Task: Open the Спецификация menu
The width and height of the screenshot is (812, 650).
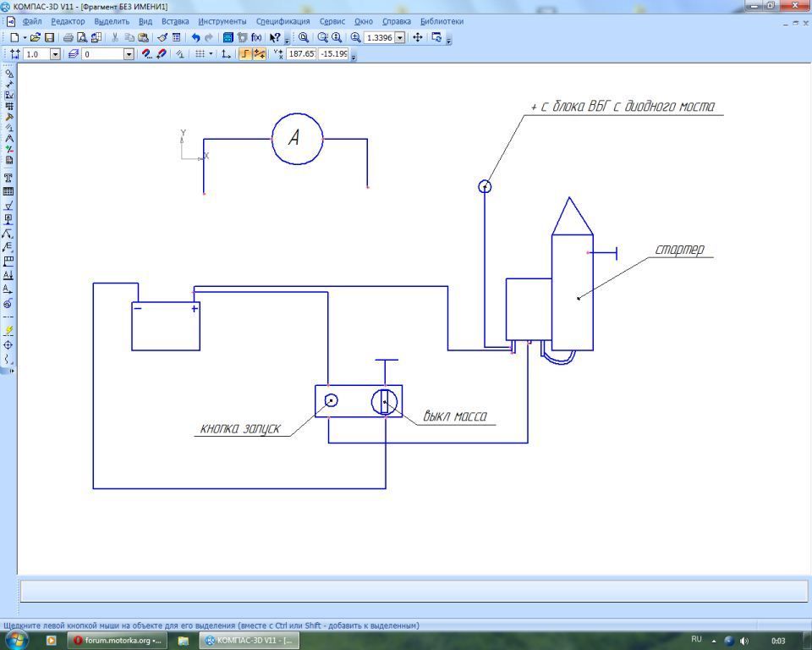Action: (283, 21)
